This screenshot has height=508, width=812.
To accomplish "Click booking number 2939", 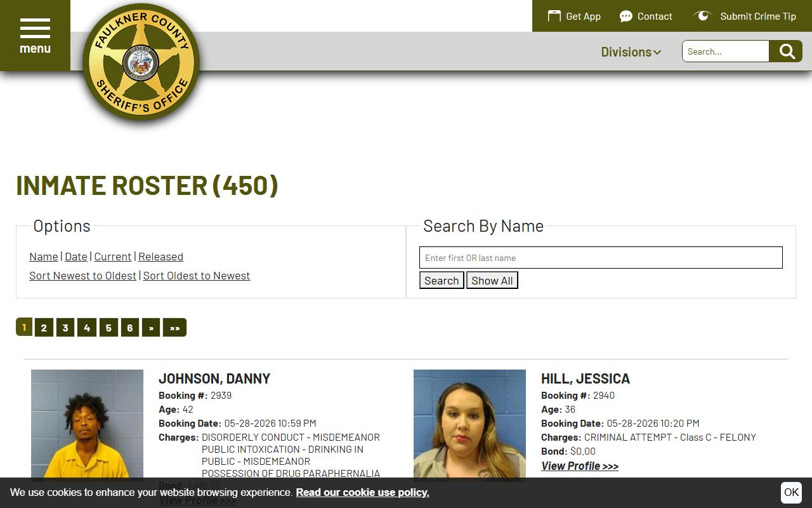I will coord(221,395).
